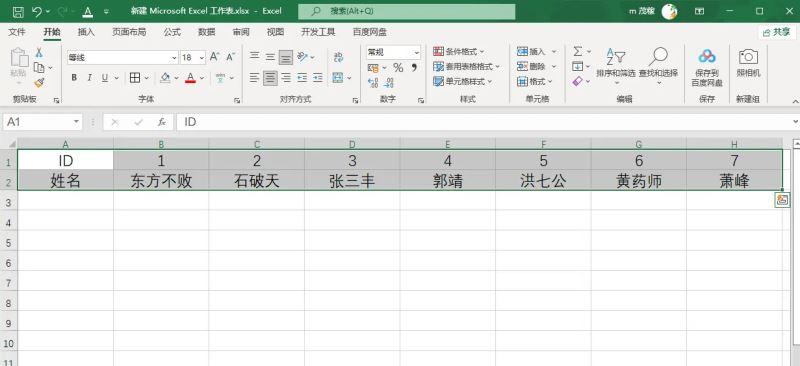Switch to the 插入 ribbon tab
This screenshot has height=366, width=800.
[86, 32]
